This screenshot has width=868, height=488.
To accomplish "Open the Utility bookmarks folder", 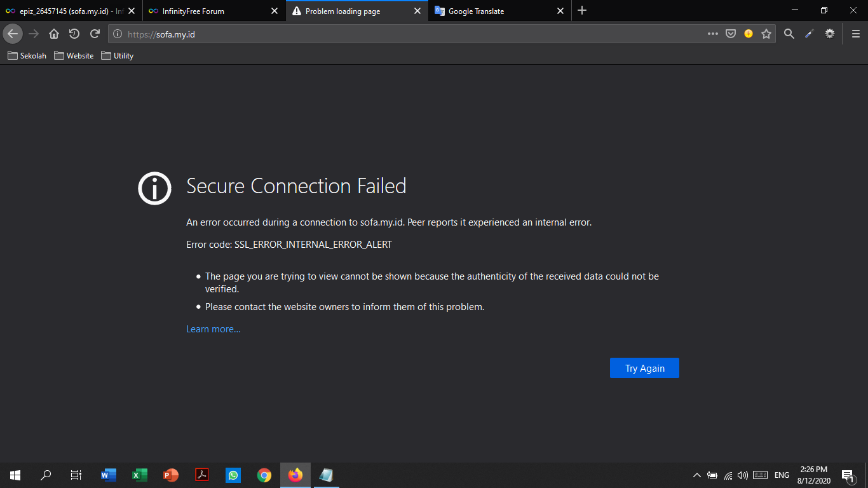I will tap(118, 56).
